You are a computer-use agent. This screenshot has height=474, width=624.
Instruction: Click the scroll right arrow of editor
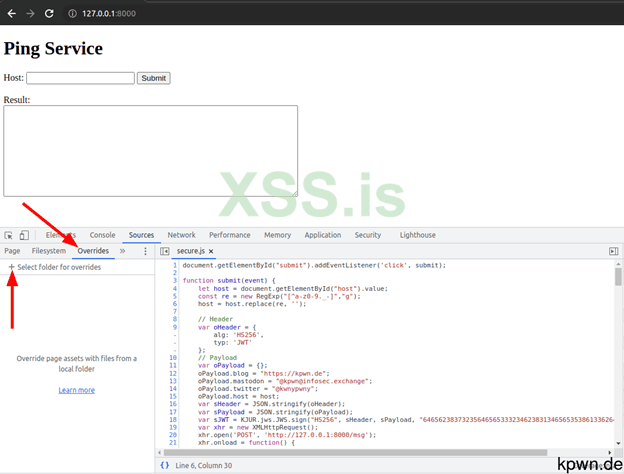609,453
